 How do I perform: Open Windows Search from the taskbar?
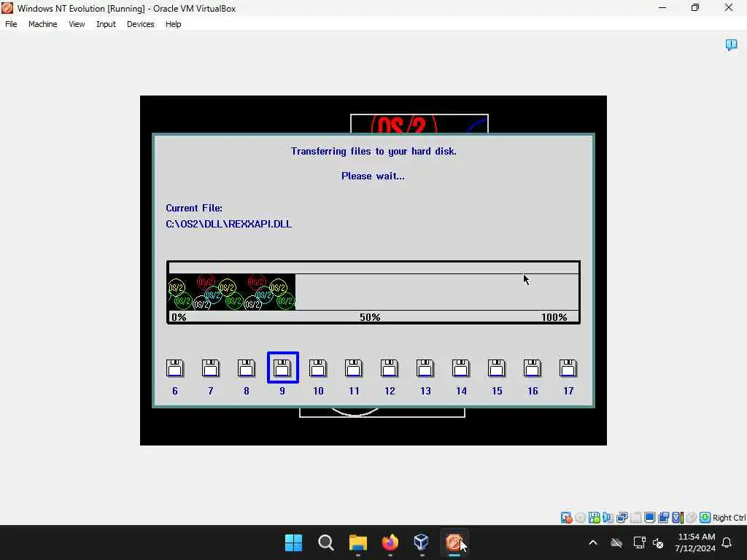tap(326, 542)
